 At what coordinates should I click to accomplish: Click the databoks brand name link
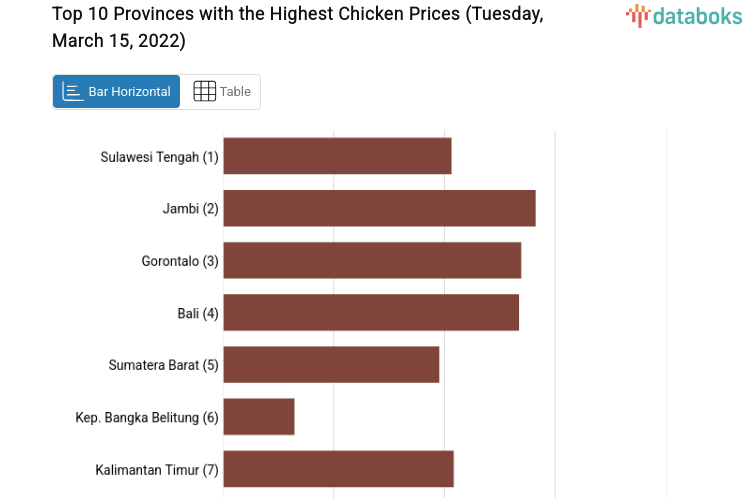pos(697,15)
